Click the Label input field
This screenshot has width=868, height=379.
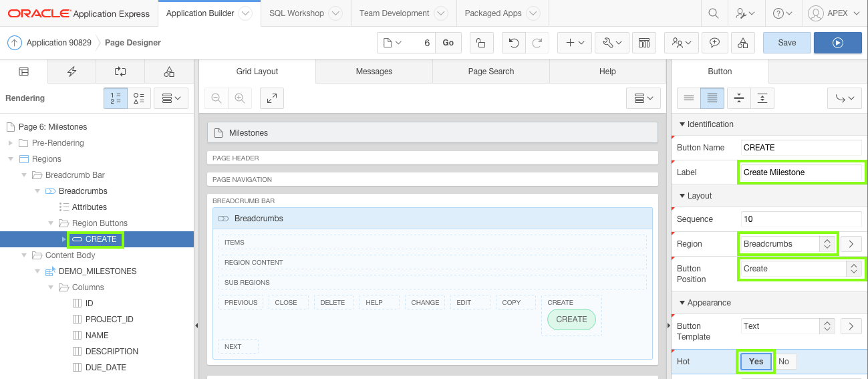point(801,172)
